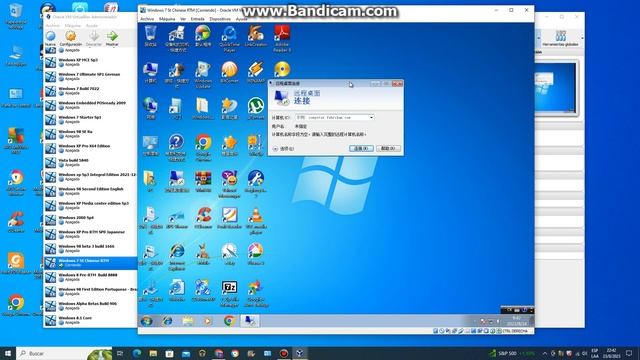The image size is (640, 360).
Task: Select Windows 7 Build 7022 VM
Action: coord(90,91)
